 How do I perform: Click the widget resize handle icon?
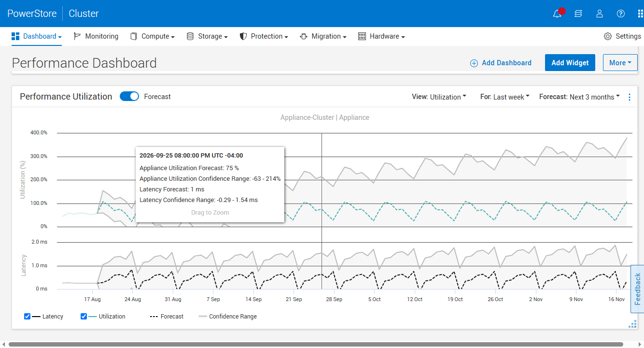(632, 324)
